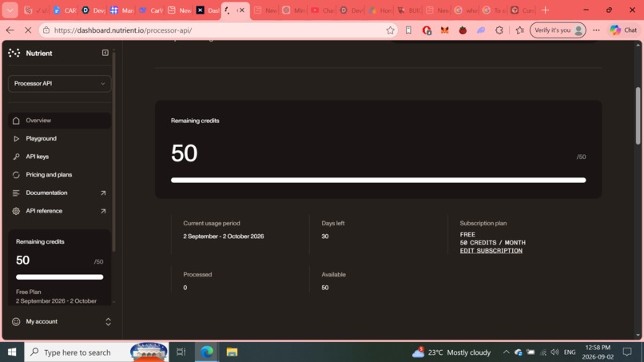The height and width of the screenshot is (362, 644).
Task: Open API reference external link
Action: tap(60, 211)
